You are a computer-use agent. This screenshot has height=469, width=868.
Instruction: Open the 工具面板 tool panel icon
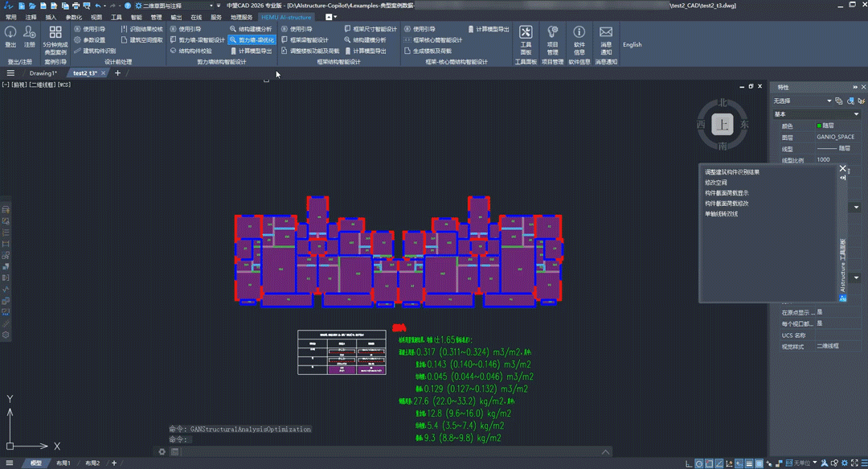point(526,32)
